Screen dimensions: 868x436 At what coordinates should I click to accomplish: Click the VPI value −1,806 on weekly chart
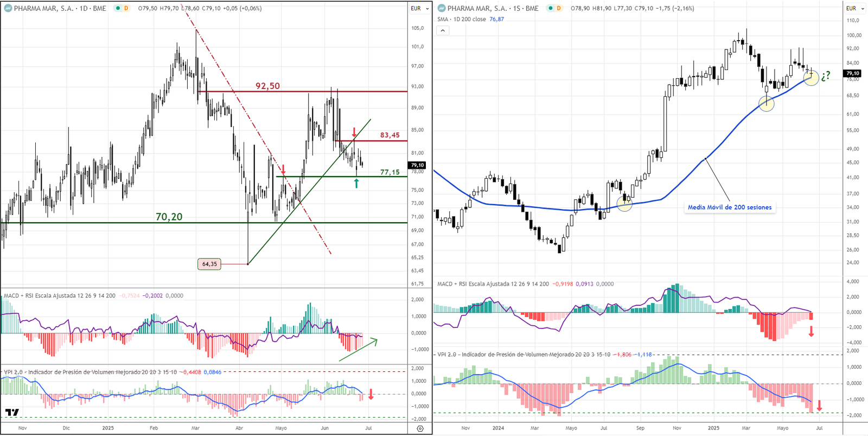pos(623,355)
